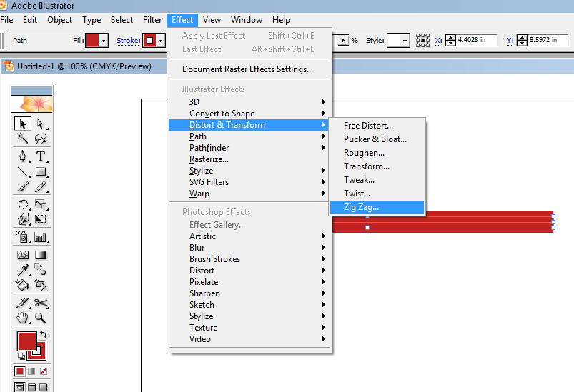Choose Zig Zag from Distort submenu
This screenshot has width=574, height=392.
[377, 207]
